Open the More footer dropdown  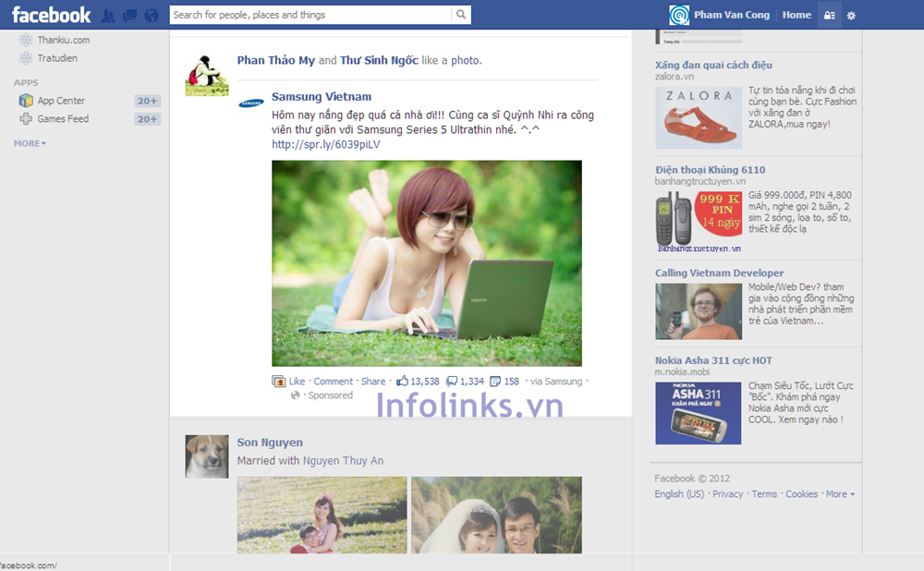pos(840,493)
